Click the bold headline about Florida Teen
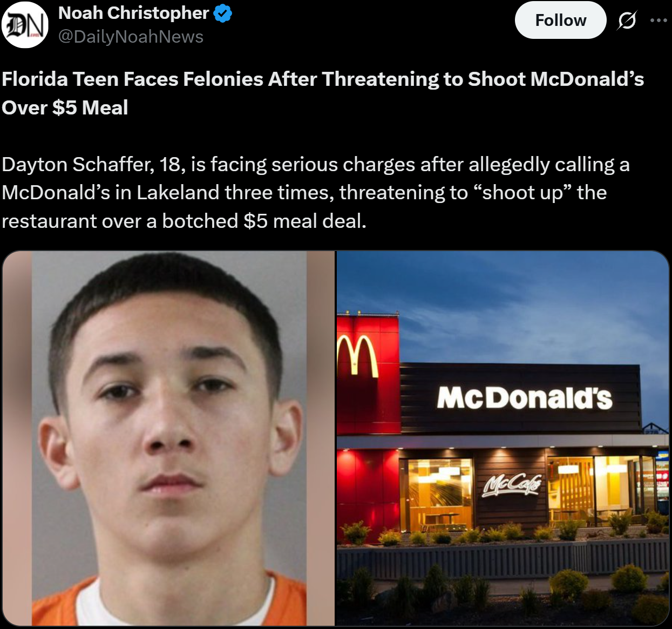This screenshot has height=629, width=672. [x=323, y=93]
